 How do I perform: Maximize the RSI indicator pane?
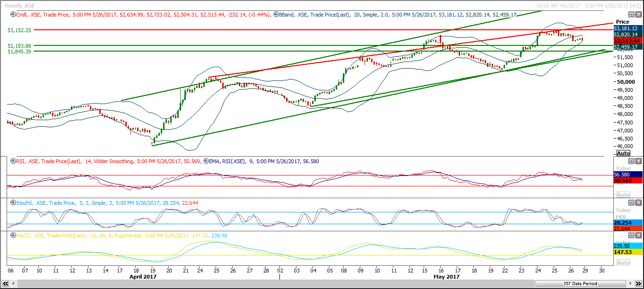[x=631, y=161]
